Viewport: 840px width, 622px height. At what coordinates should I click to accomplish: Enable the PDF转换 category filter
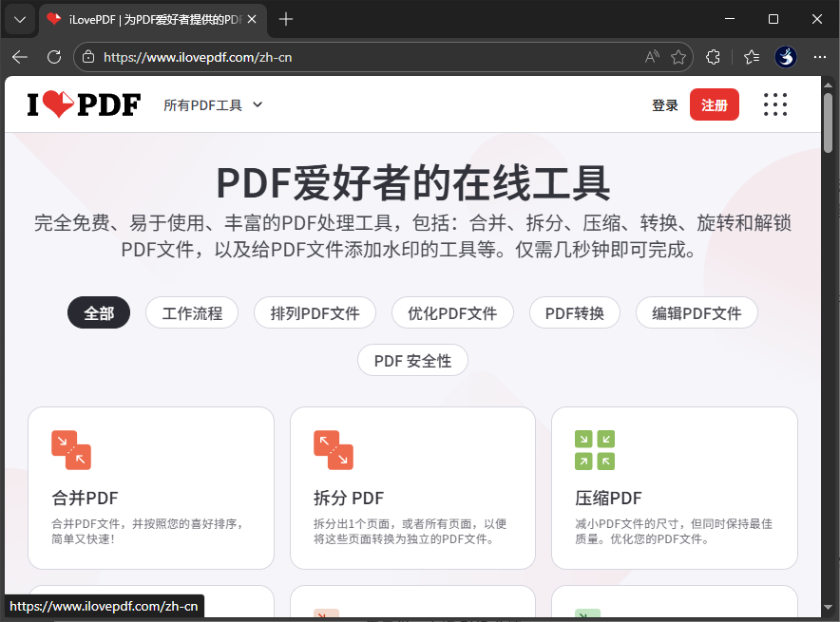(574, 312)
